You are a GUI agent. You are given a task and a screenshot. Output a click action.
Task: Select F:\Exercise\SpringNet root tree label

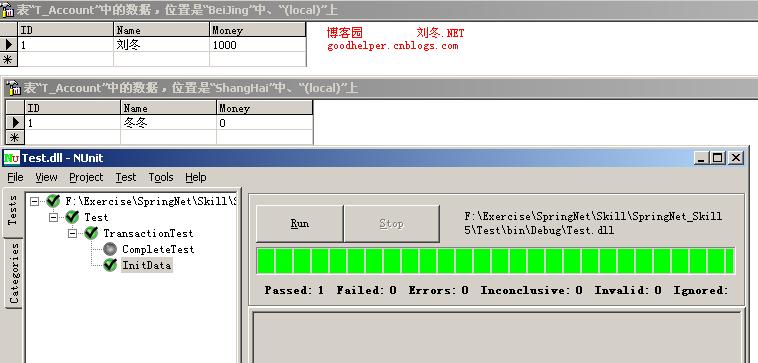[151, 201]
